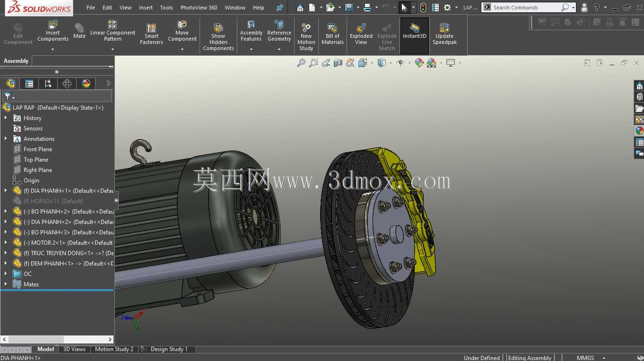
Task: Create a New Motion Study
Action: pyautogui.click(x=306, y=37)
